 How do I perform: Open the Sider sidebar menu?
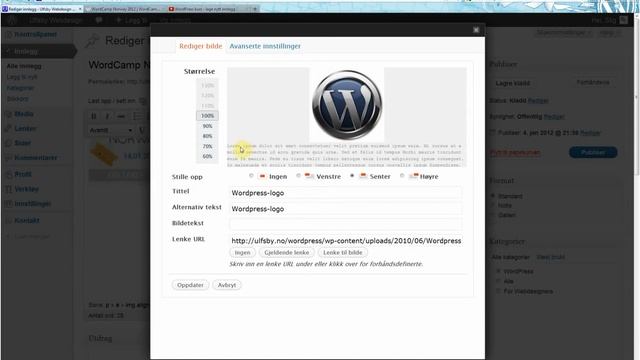[22, 143]
